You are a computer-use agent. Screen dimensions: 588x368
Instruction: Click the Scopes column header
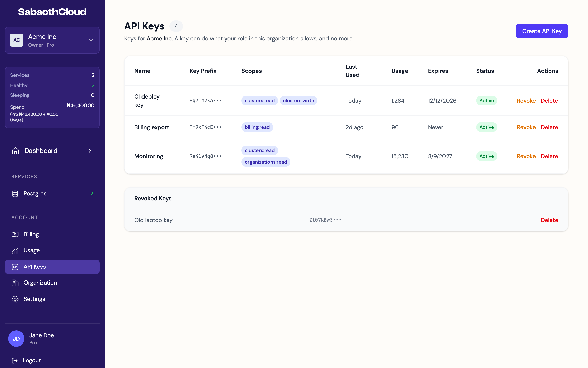coord(252,71)
